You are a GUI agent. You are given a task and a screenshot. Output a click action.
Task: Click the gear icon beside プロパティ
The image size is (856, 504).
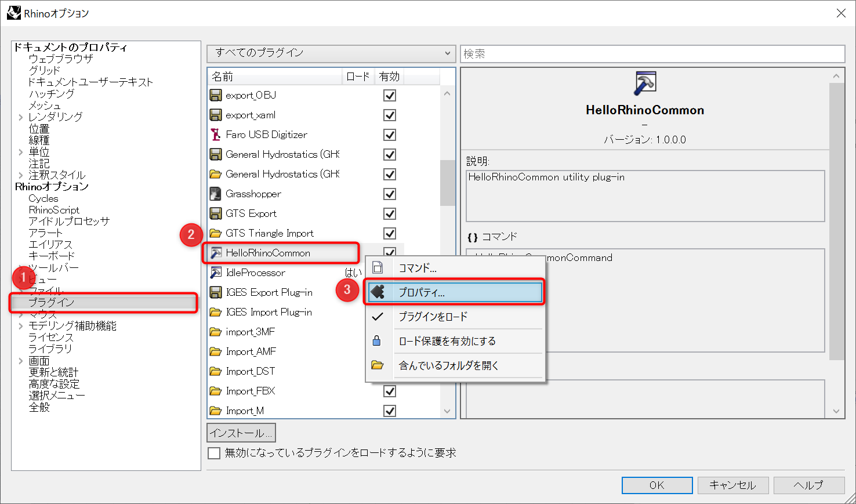point(378,292)
